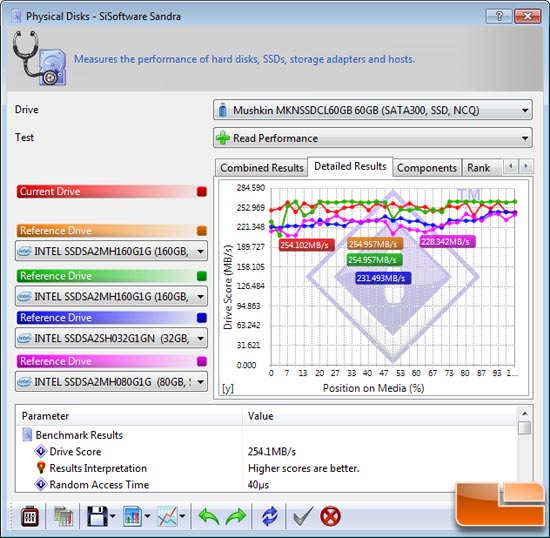Click the green back arrow icon
Image resolution: width=550 pixels, height=538 pixels.
point(209,516)
